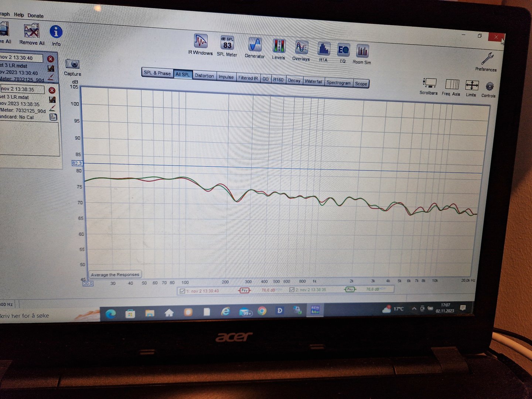Image resolution: width=532 pixels, height=399 pixels.
Task: Open Mail app with 99+ badge
Action: coord(245,312)
